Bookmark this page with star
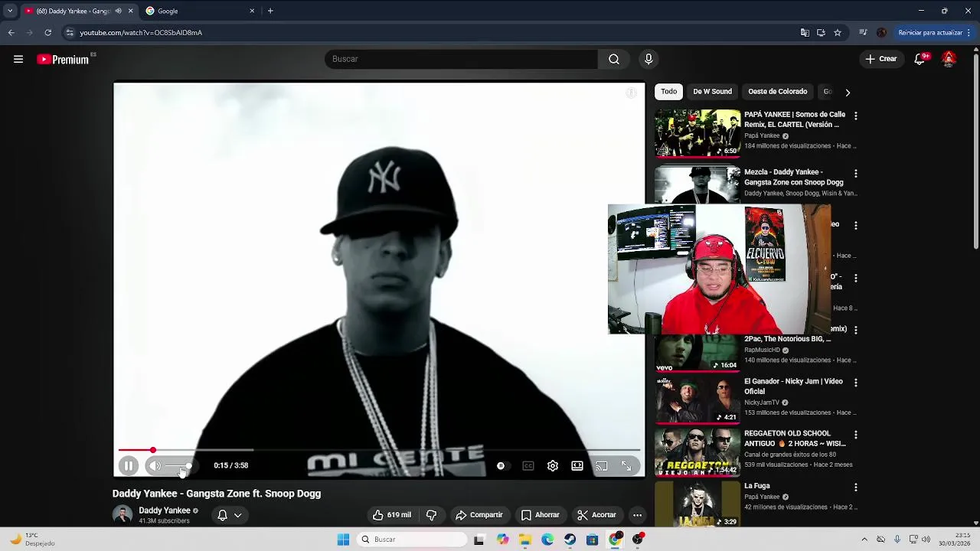Image resolution: width=980 pixels, height=551 pixels. click(x=838, y=33)
